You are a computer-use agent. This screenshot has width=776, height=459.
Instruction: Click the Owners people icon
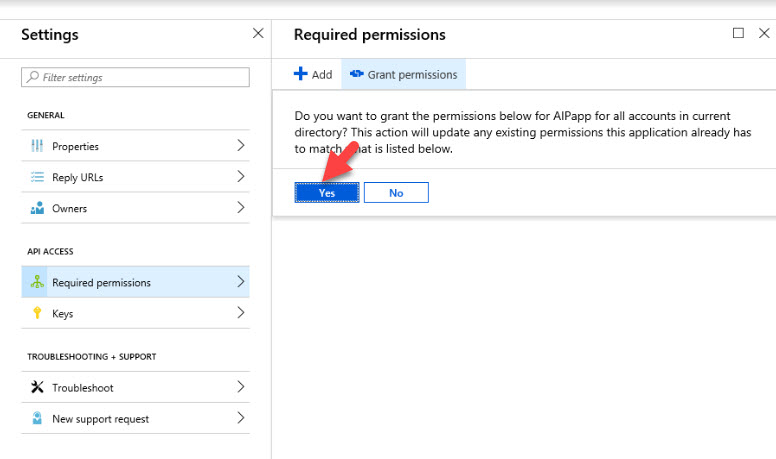pyautogui.click(x=37, y=208)
